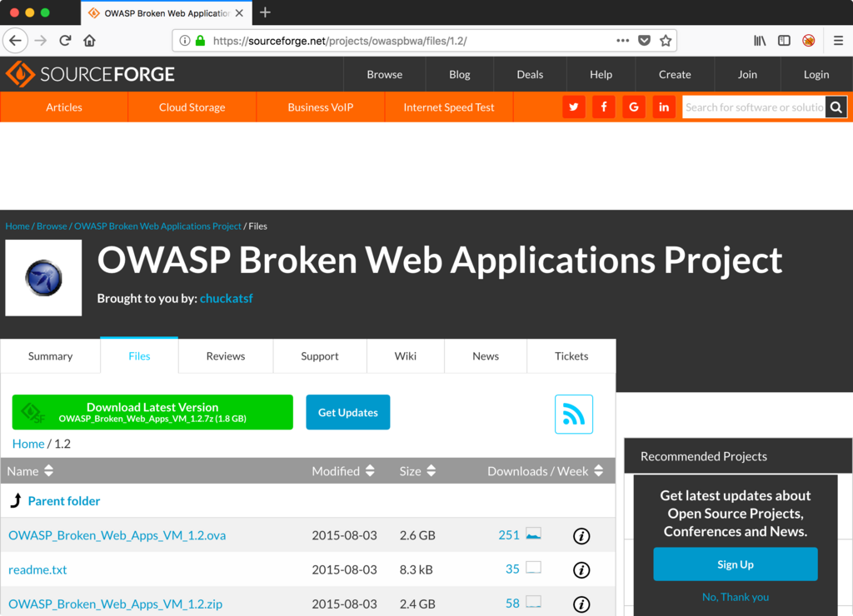Viewport: 853px width, 616px height.
Task: Sort file list by Name
Action: click(30, 471)
